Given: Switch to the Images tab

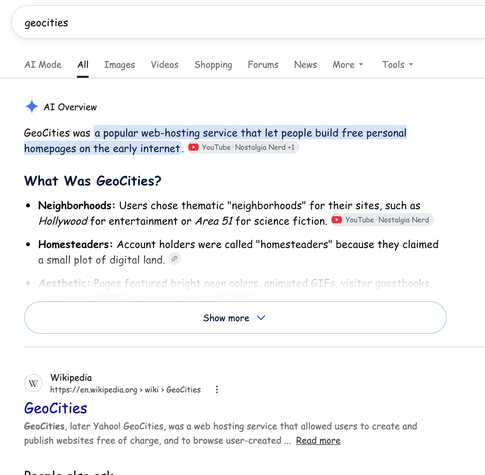Looking at the screenshot, I should coord(119,65).
